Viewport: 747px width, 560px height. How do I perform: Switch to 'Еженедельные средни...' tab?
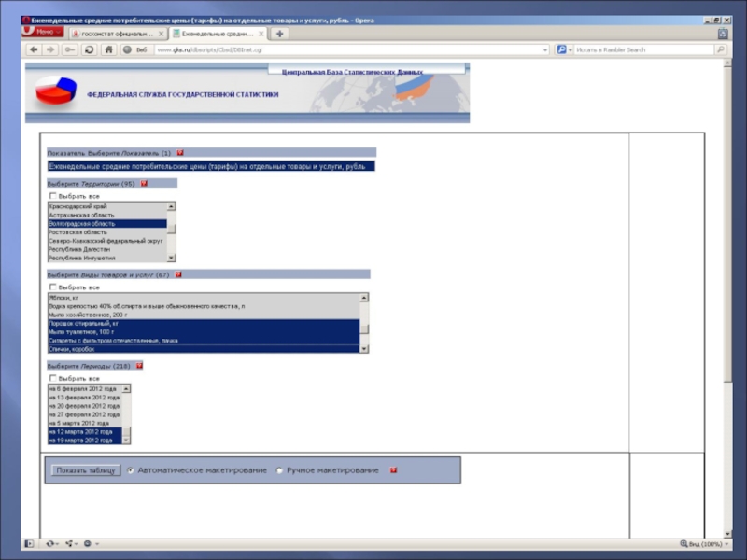pos(218,34)
